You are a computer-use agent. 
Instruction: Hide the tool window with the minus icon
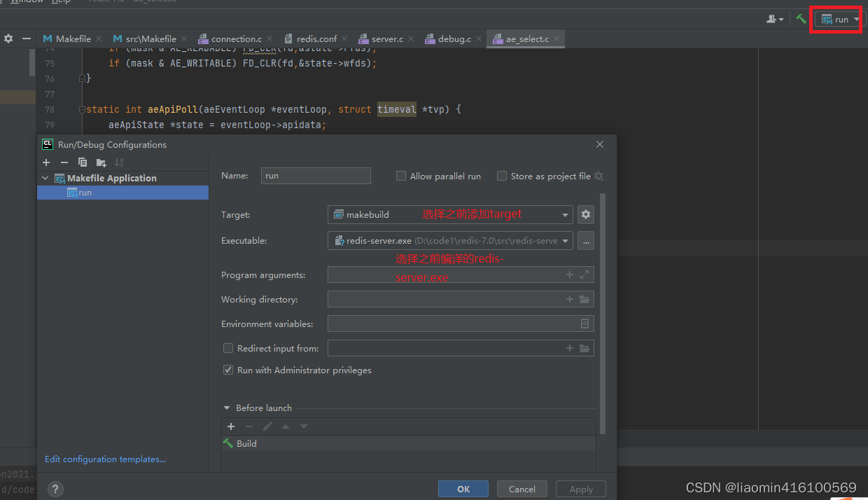pyautogui.click(x=27, y=39)
